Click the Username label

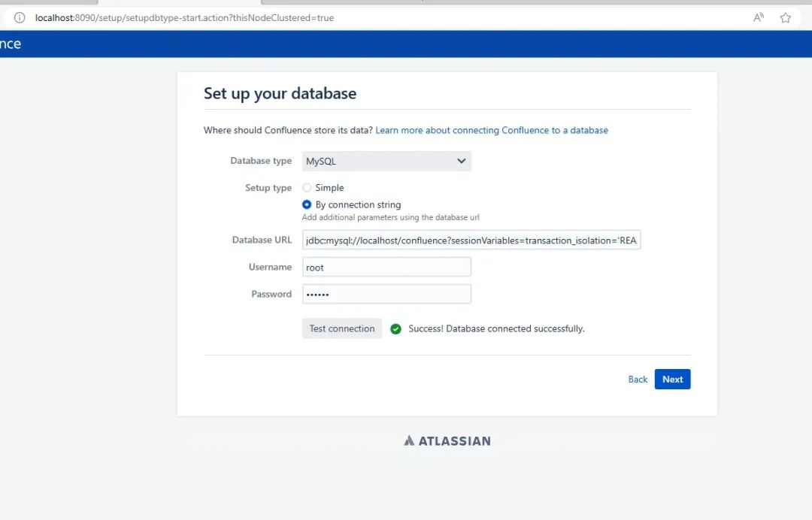coord(271,267)
